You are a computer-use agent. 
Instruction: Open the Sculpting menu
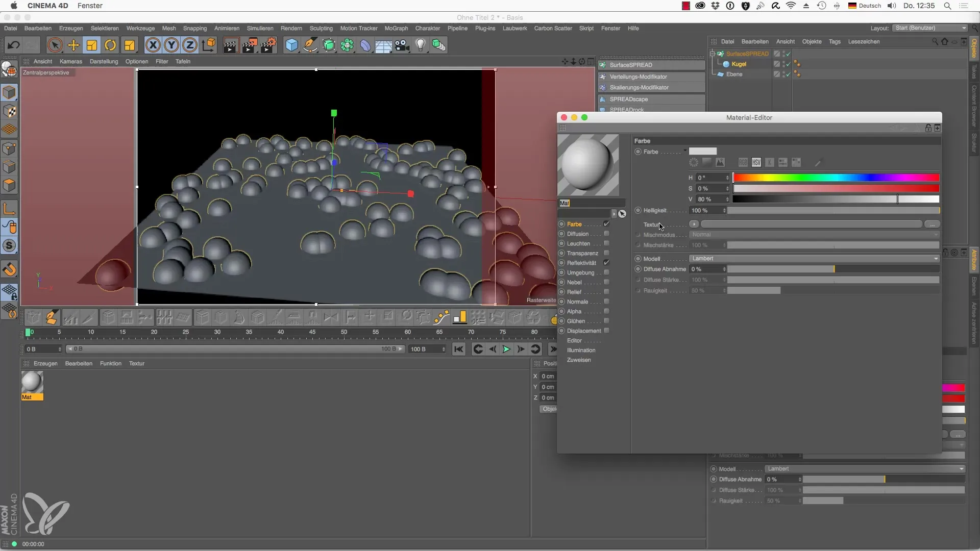point(321,28)
